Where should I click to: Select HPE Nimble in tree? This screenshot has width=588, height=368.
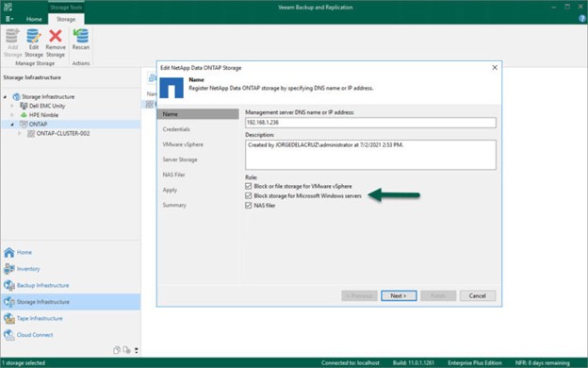point(43,115)
